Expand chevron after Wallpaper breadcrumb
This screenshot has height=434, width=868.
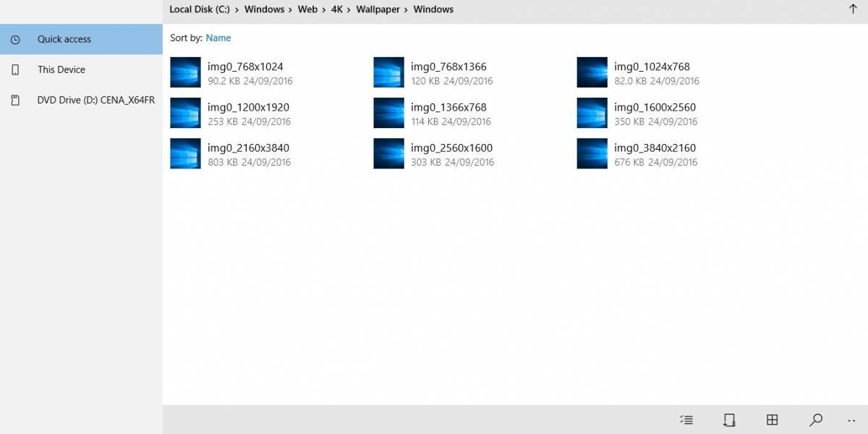[x=407, y=10]
